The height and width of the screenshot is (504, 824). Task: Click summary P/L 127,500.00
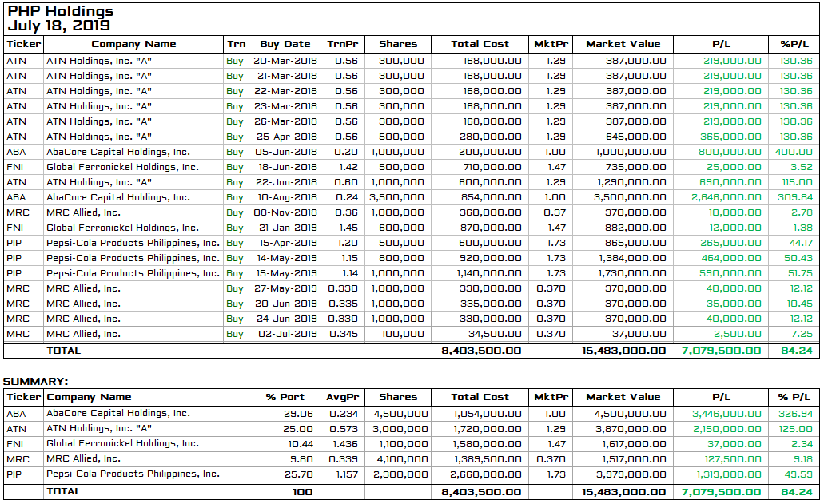coord(733,460)
